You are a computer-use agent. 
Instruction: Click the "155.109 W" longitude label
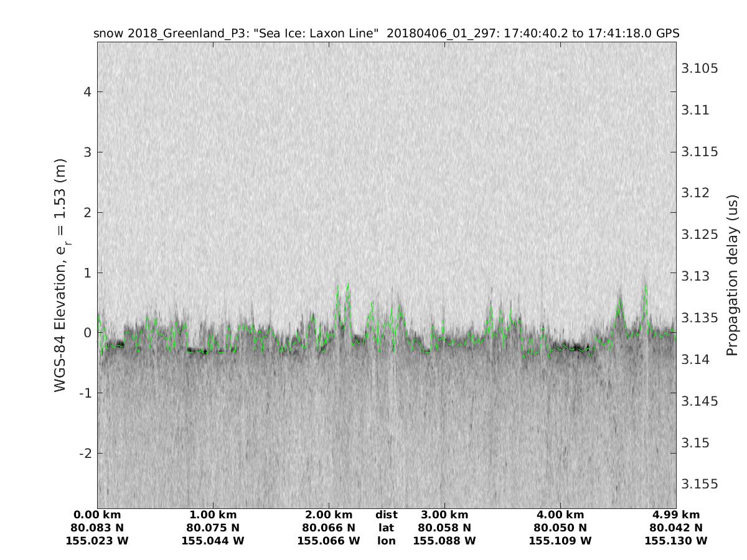(x=560, y=541)
